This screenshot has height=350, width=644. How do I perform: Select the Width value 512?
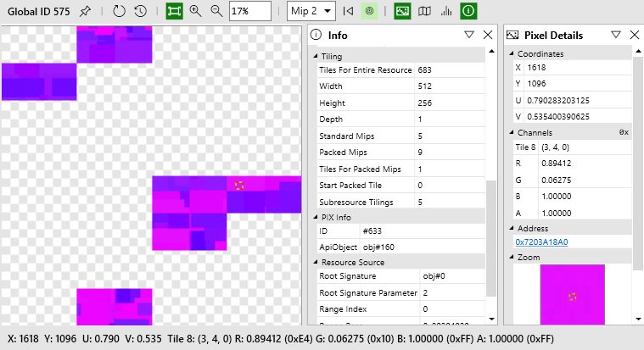[425, 86]
